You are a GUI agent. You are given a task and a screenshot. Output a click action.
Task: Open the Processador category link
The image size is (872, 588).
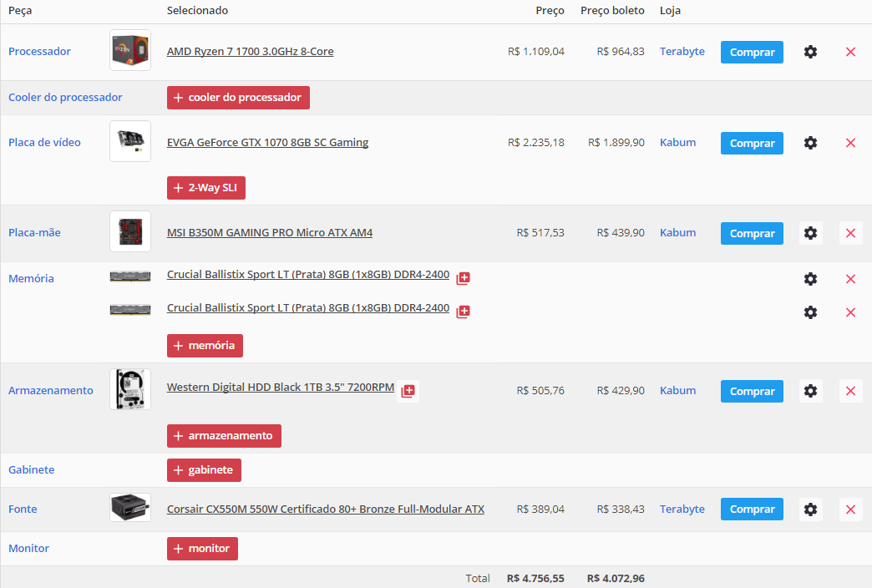point(39,51)
